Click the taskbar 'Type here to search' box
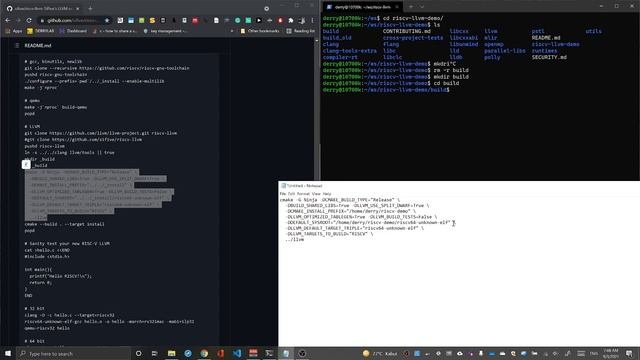Viewport: 640px width, 360px height. [73, 353]
